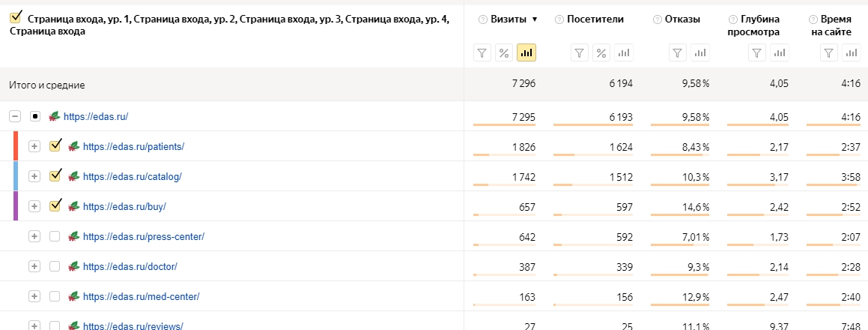Viewport: 868px width, 330px height.
Task: Expand the edas.ru/med-center/ row
Action: (x=34, y=296)
